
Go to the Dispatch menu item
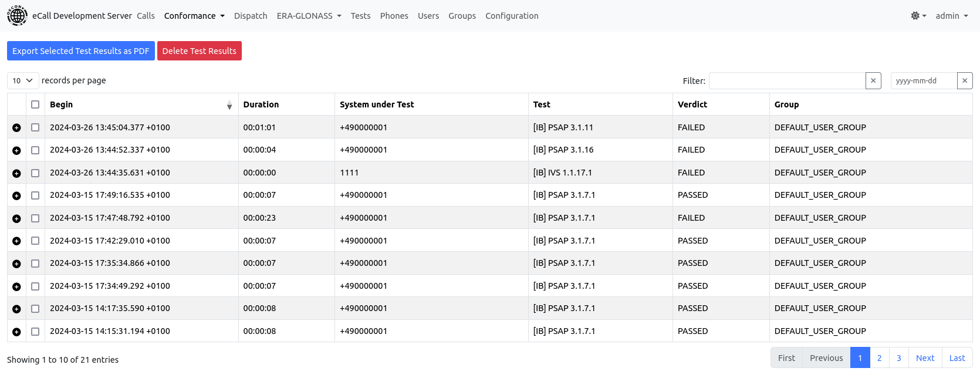point(251,16)
